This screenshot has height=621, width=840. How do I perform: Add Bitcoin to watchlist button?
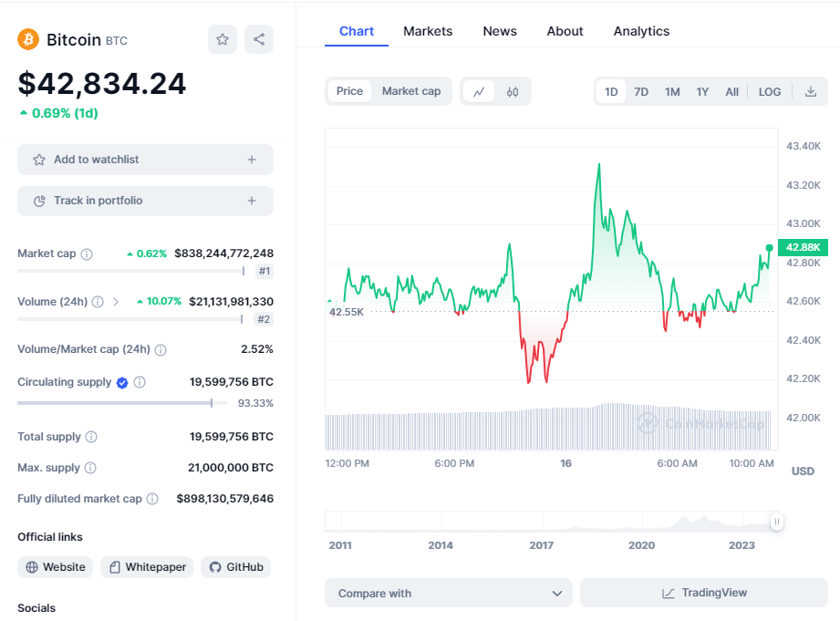point(145,160)
